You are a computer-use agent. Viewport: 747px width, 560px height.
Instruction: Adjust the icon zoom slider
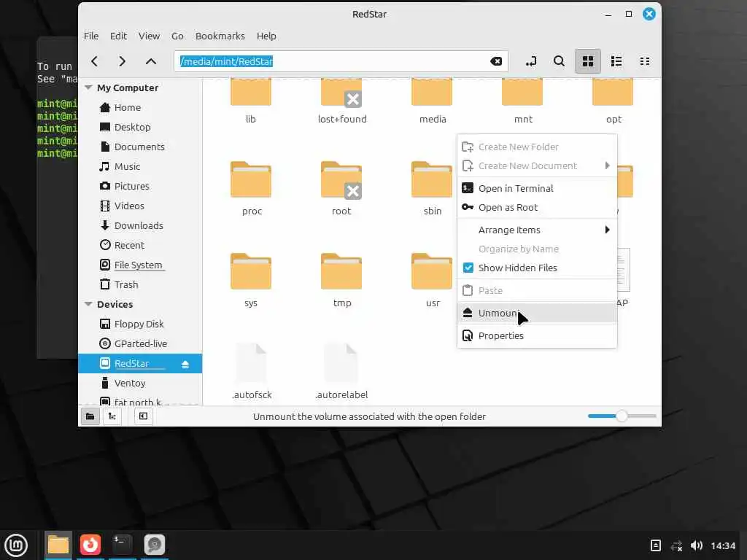[x=622, y=416]
